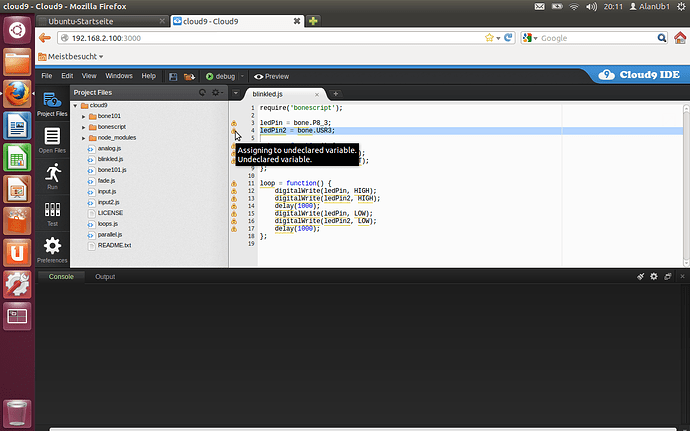Select input2.js in project tree
This screenshot has height=431, width=690.
[x=108, y=202]
